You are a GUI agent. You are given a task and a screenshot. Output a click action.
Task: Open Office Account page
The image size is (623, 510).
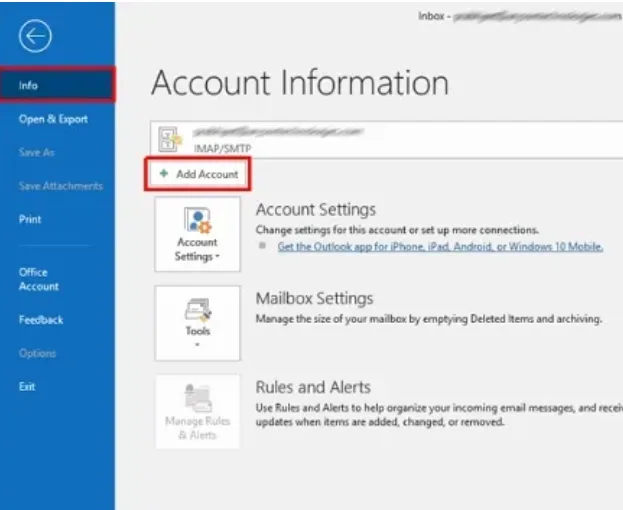coord(39,279)
